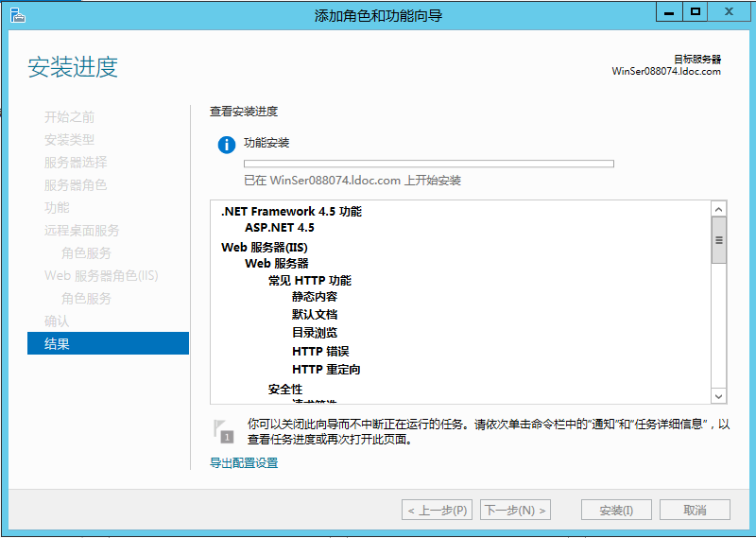Click scroll-down arrow of feature list
Screen dimensions: 756x538
719,396
